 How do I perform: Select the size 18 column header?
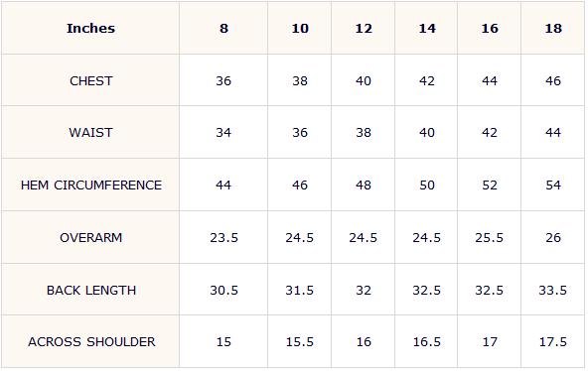(553, 29)
